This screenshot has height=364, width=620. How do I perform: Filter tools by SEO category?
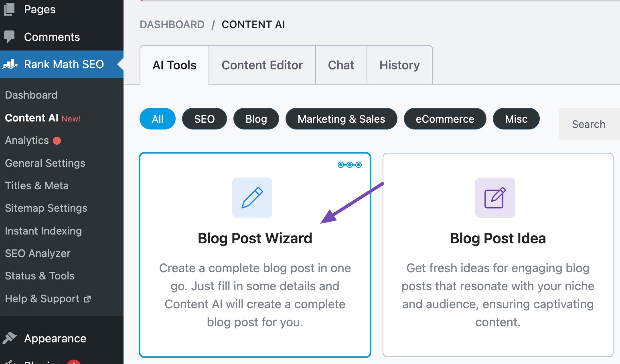(204, 119)
